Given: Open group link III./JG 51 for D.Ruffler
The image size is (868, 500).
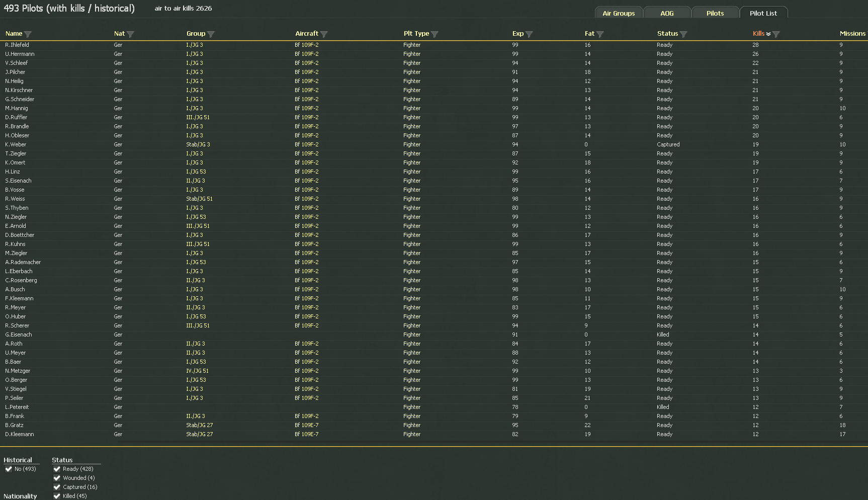Looking at the screenshot, I should coord(198,117).
